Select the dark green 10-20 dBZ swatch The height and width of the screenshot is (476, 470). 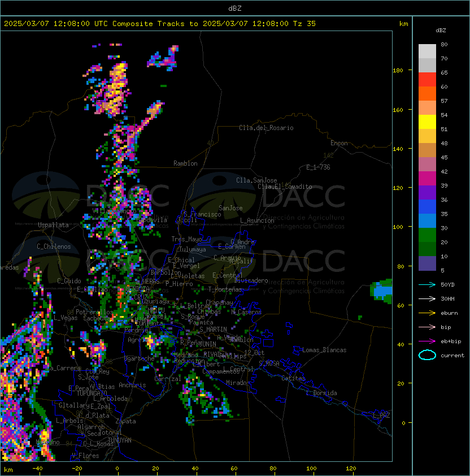pos(427,249)
